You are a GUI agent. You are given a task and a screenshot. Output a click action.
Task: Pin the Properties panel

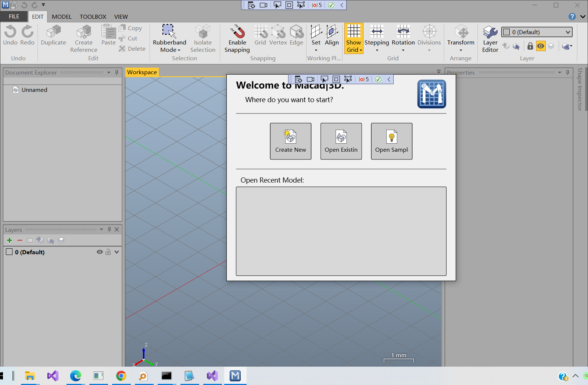click(567, 72)
